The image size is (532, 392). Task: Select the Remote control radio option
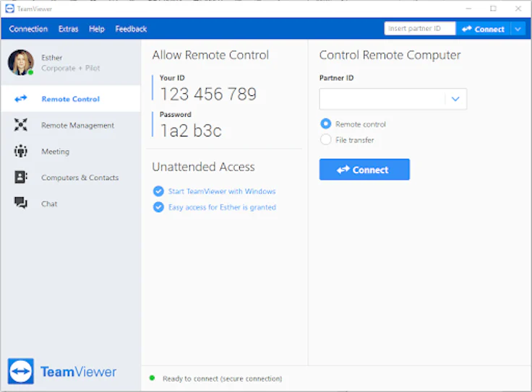[x=326, y=123]
